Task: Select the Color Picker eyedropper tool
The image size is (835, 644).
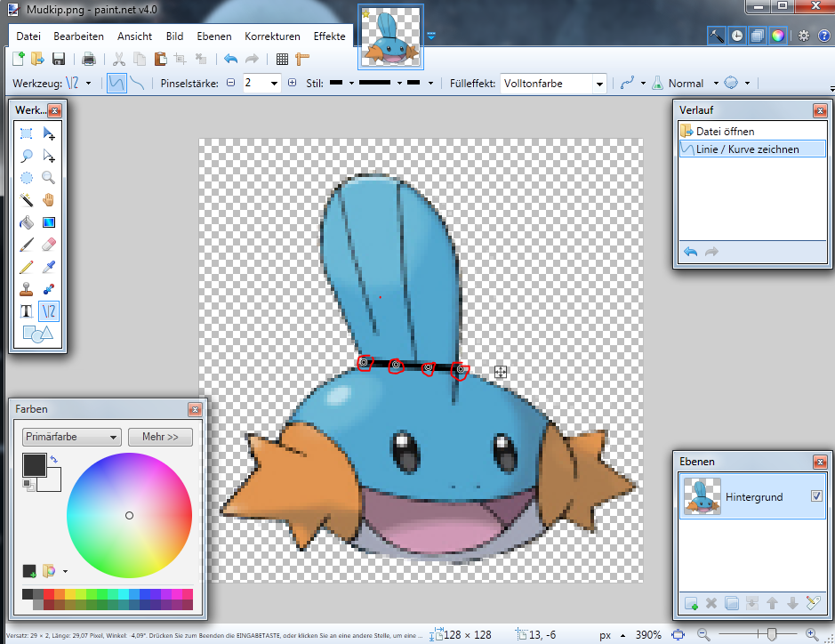Action: 48,267
